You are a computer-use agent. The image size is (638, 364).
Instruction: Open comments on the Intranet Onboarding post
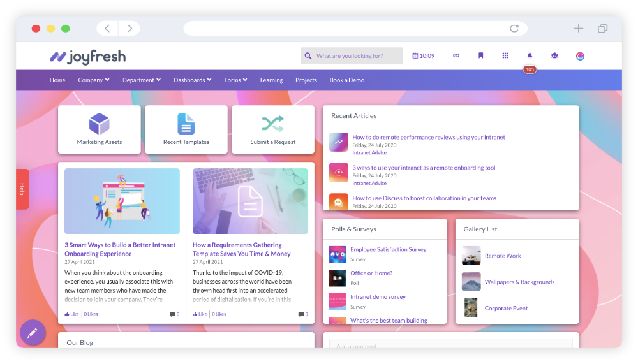coord(174,314)
